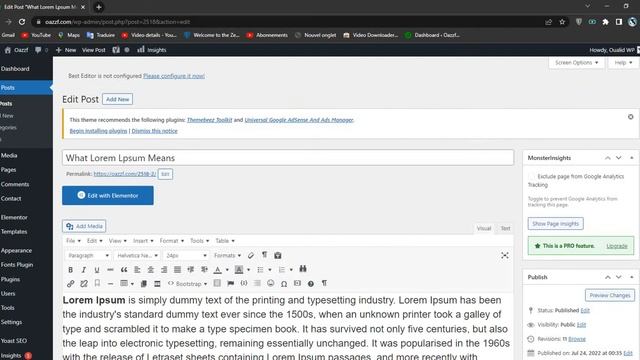
Task: Open the Format menu in editor
Action: tap(171, 241)
